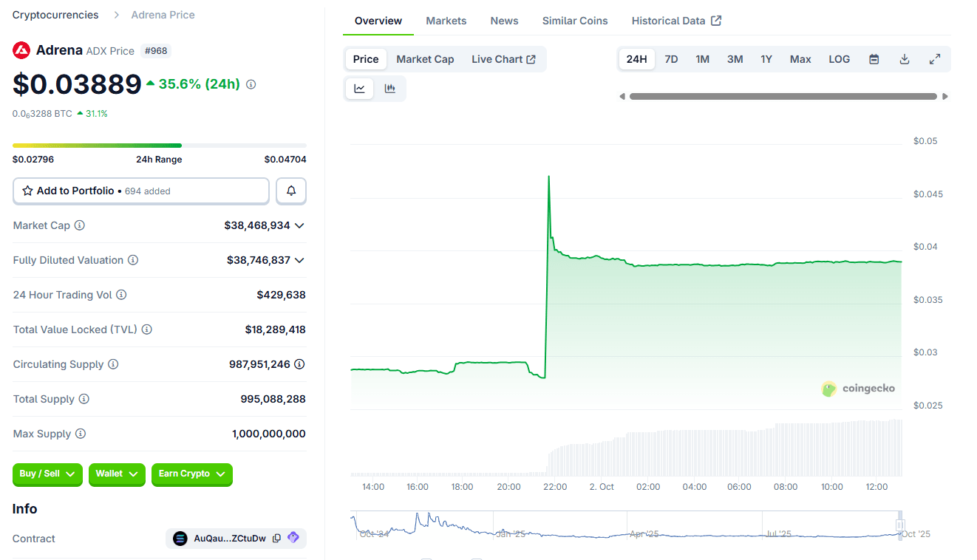Open the Live Chart link
Viewport: 977px width, 560px height.
(504, 58)
